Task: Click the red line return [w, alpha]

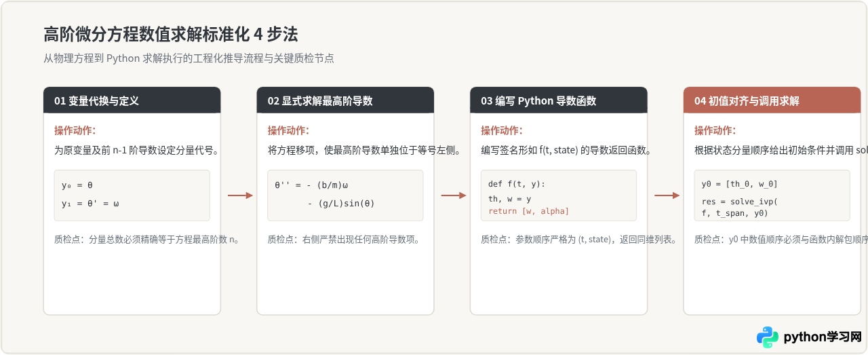Action: pos(529,211)
